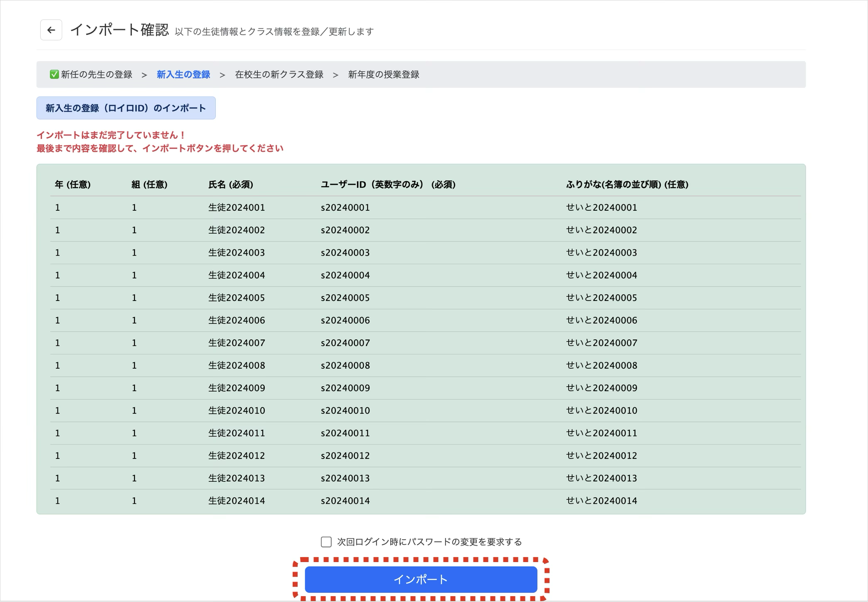Click green checkmark beside 新任の先生の登録
Screen dimensions: 868x602
point(54,74)
